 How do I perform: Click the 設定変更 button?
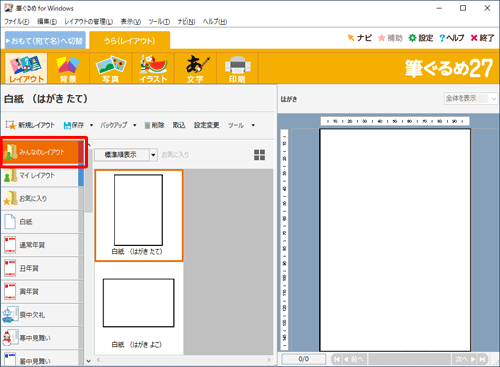(x=207, y=125)
